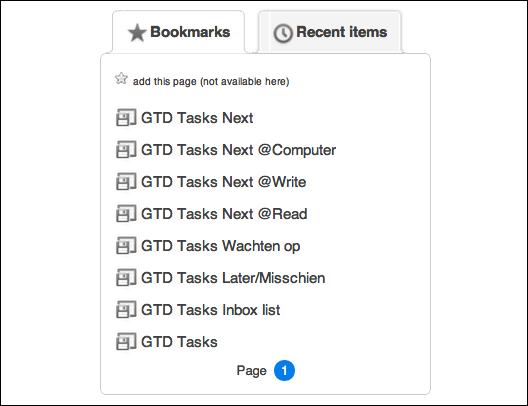Click the icon beside GTD Tasks Next @Read

click(126, 213)
